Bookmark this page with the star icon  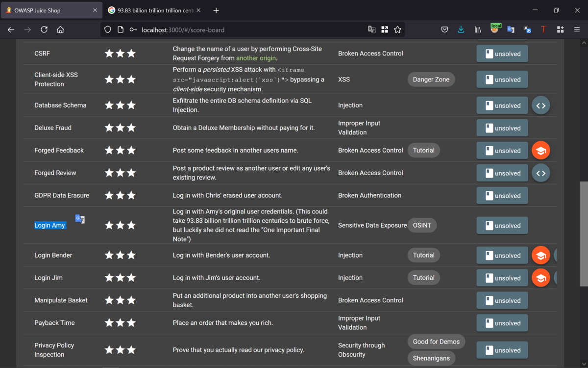[397, 29]
